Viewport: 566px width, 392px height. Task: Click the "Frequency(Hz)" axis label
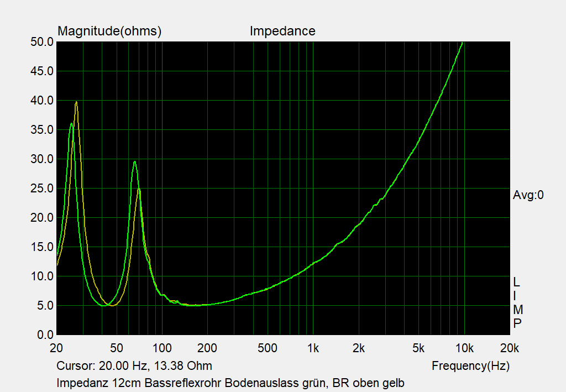[x=470, y=366]
